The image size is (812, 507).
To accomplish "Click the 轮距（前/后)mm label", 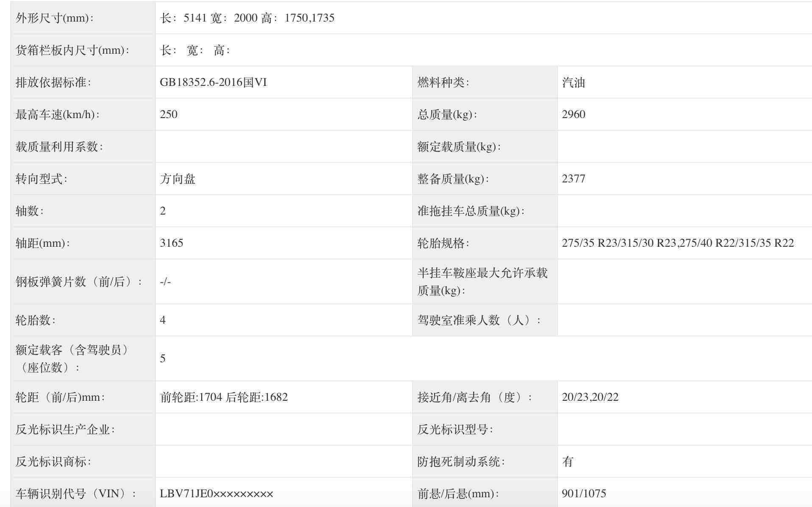I will 60,397.
